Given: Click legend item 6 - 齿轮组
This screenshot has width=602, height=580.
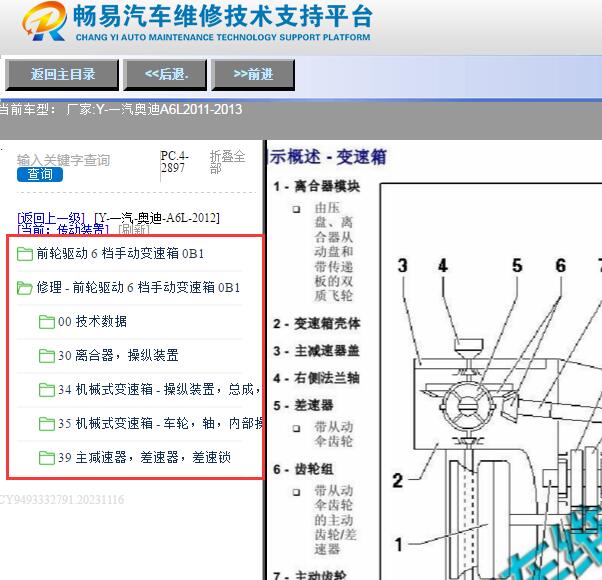Looking at the screenshot, I should tap(303, 469).
